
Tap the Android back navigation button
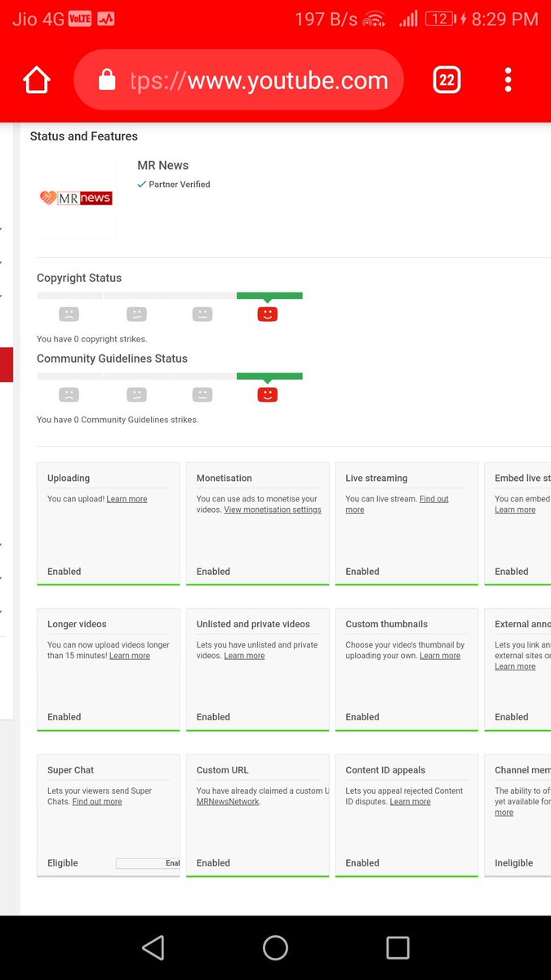pos(153,947)
